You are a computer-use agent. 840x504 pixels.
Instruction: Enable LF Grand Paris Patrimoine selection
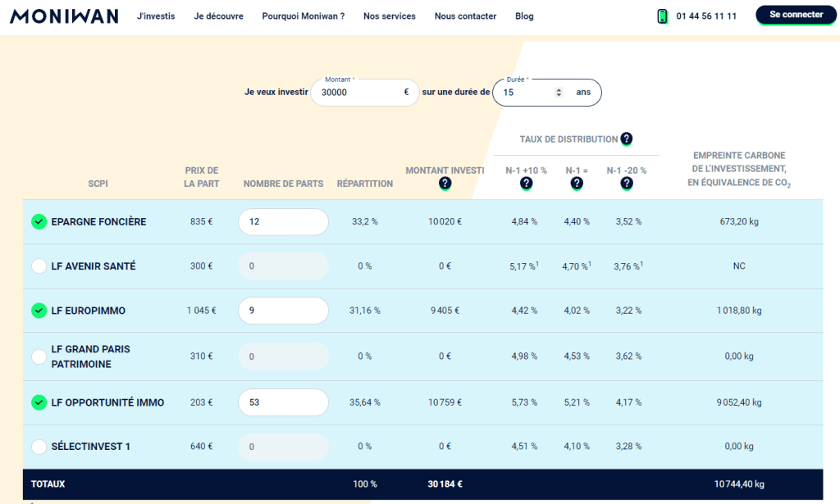[39, 356]
